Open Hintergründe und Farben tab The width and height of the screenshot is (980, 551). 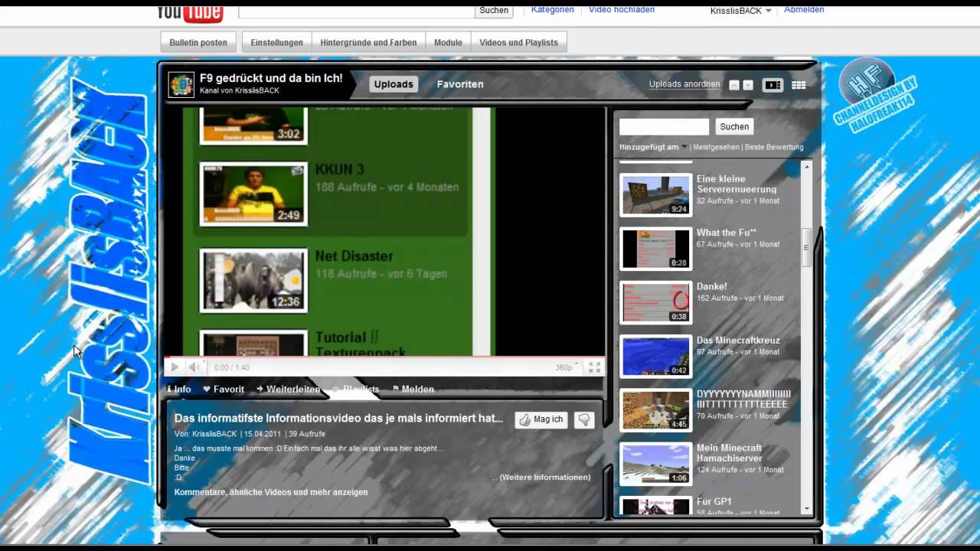point(368,43)
